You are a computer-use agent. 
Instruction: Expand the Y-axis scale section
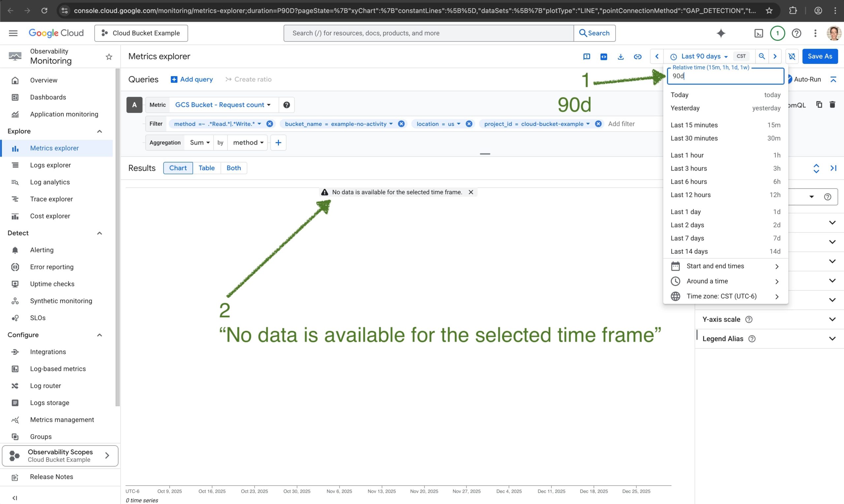tap(832, 319)
